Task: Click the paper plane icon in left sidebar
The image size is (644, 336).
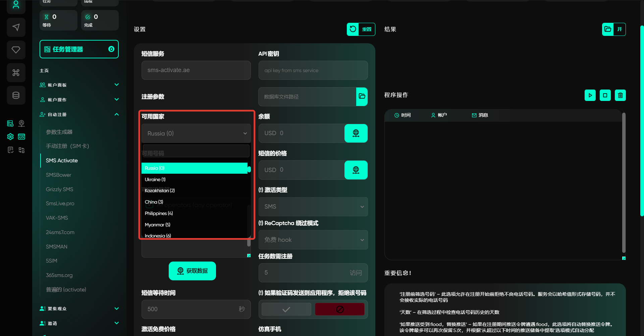Action: coord(16,27)
